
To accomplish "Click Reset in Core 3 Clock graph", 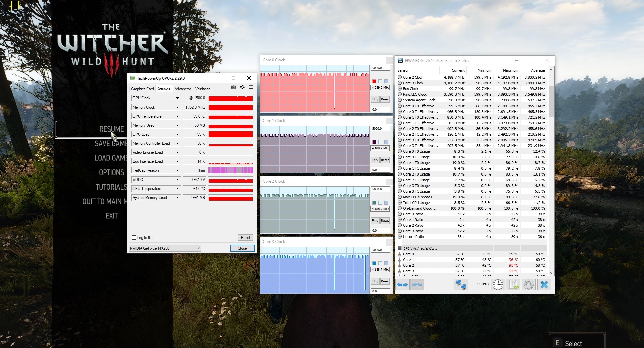I will coord(385,281).
